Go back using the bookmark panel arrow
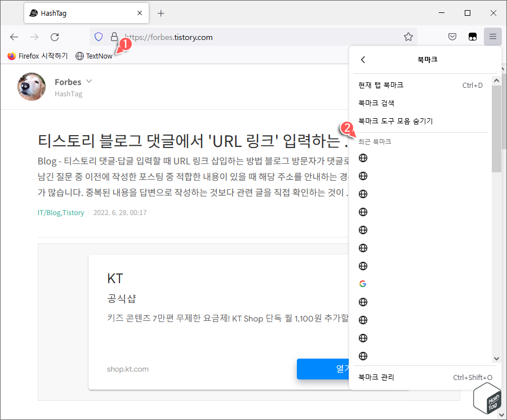 (x=363, y=59)
